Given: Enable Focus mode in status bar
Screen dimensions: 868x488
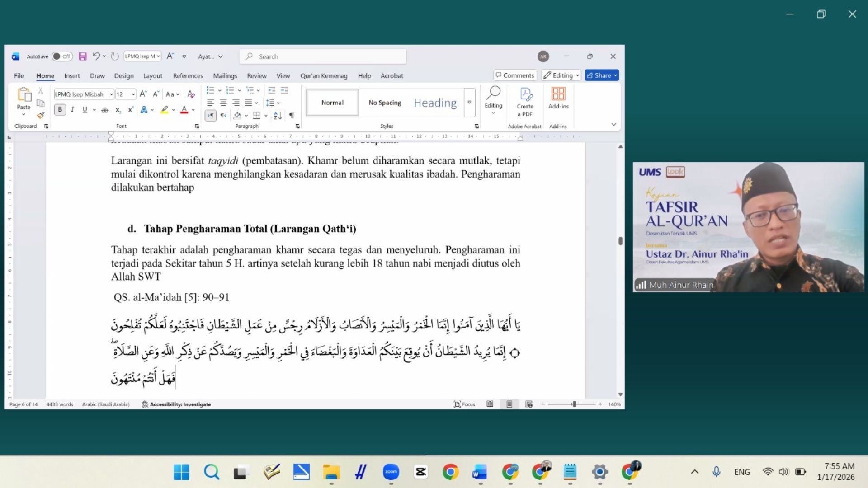Looking at the screenshot, I should (464, 404).
